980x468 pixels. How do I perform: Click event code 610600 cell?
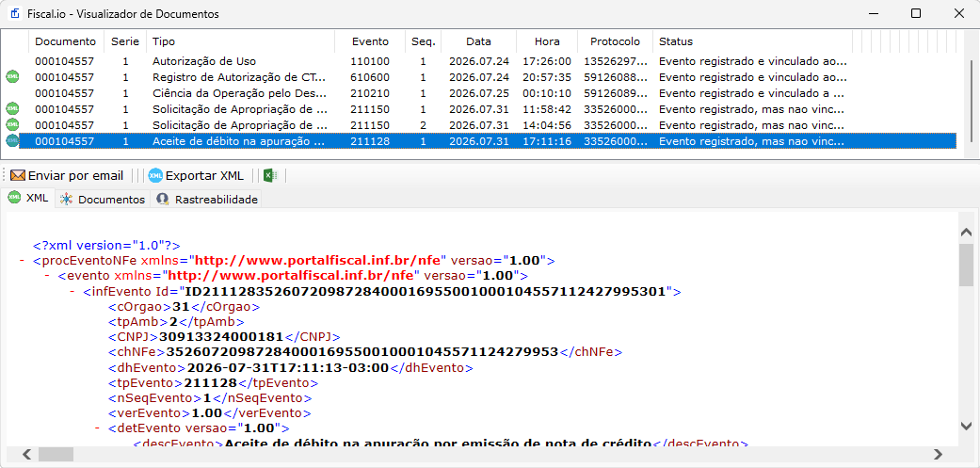point(370,77)
